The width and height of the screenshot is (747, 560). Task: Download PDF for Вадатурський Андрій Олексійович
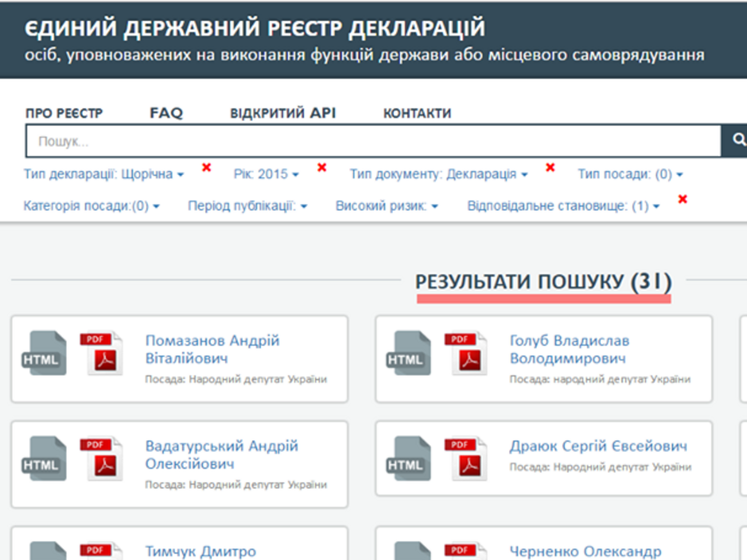[x=102, y=458]
